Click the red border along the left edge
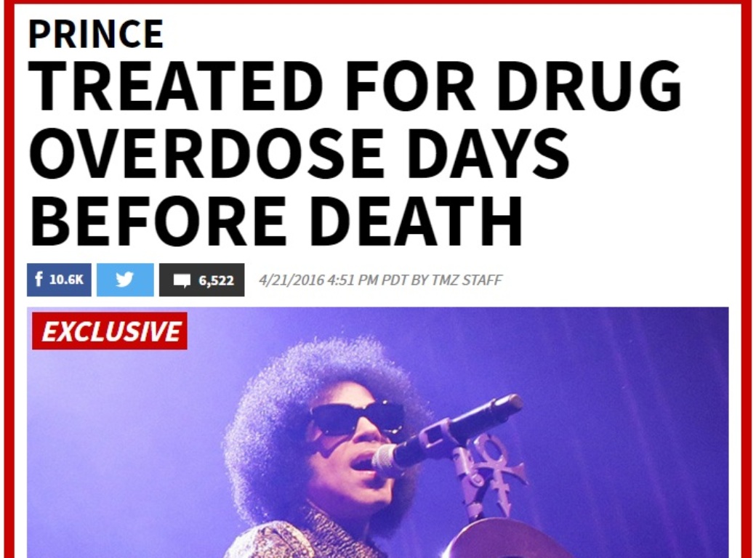 tap(9, 280)
